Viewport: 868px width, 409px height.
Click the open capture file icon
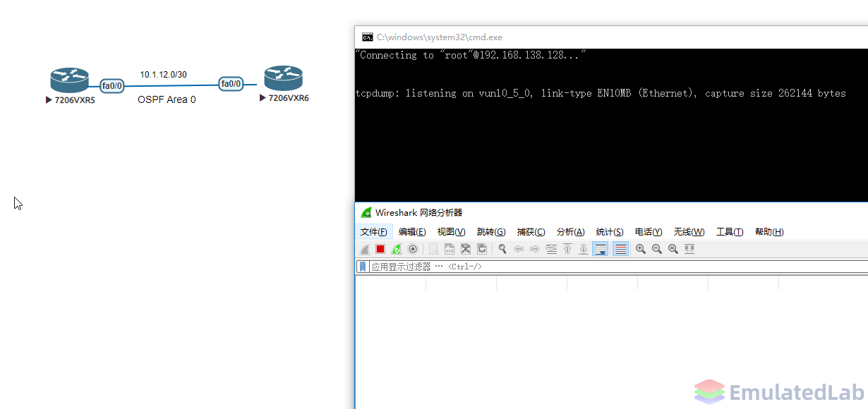click(433, 249)
